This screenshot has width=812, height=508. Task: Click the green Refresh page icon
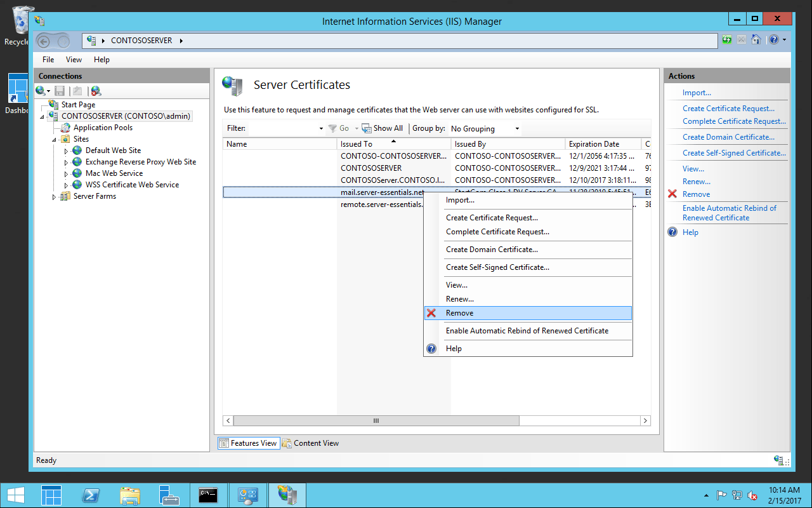727,40
